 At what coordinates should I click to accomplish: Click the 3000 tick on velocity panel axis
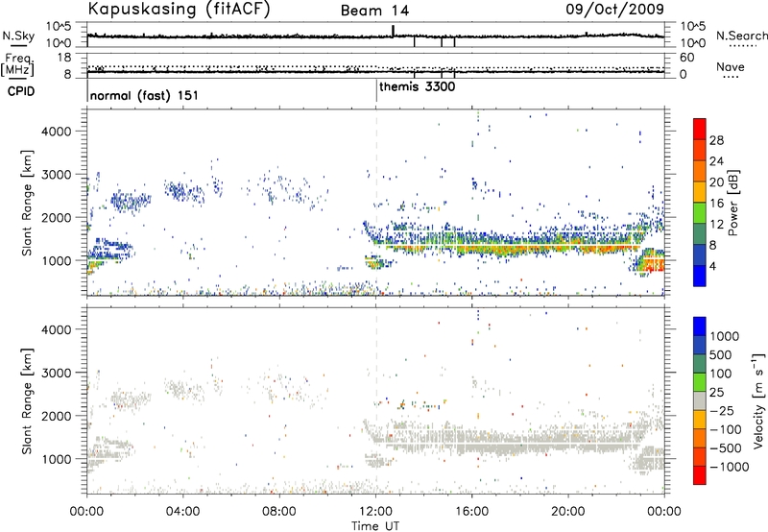pos(56,373)
